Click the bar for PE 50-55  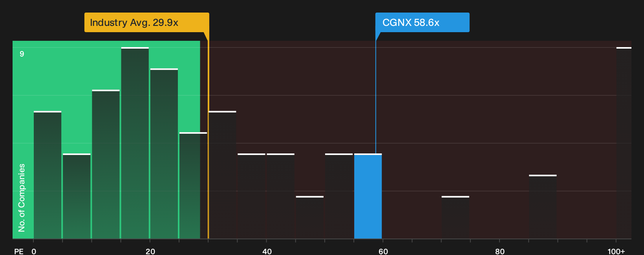(x=339, y=196)
